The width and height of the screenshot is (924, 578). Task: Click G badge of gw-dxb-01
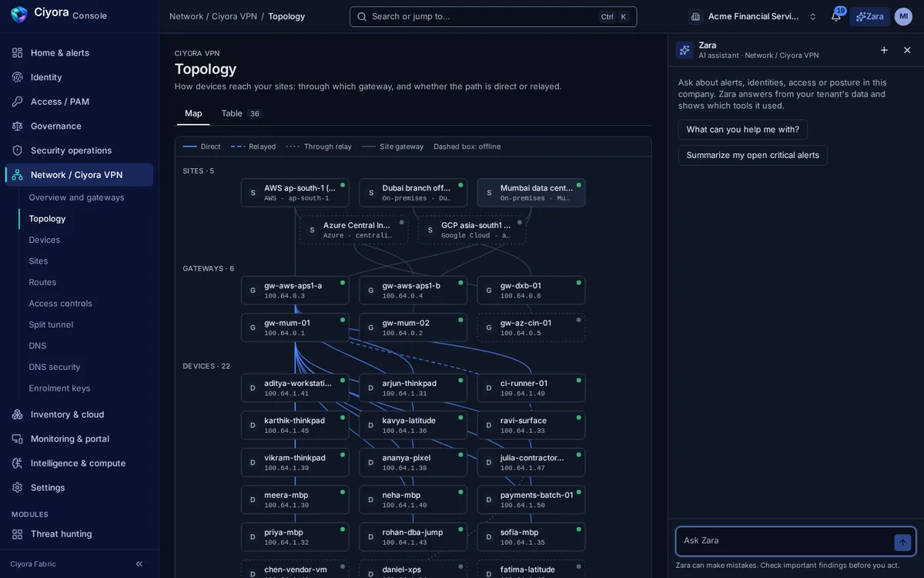click(489, 291)
